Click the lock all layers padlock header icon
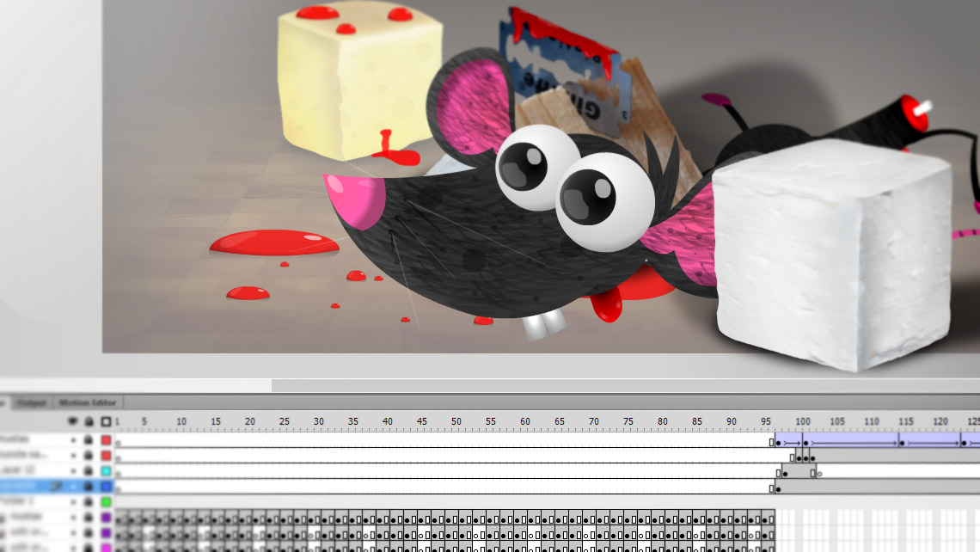The image size is (980, 552). pos(89,421)
